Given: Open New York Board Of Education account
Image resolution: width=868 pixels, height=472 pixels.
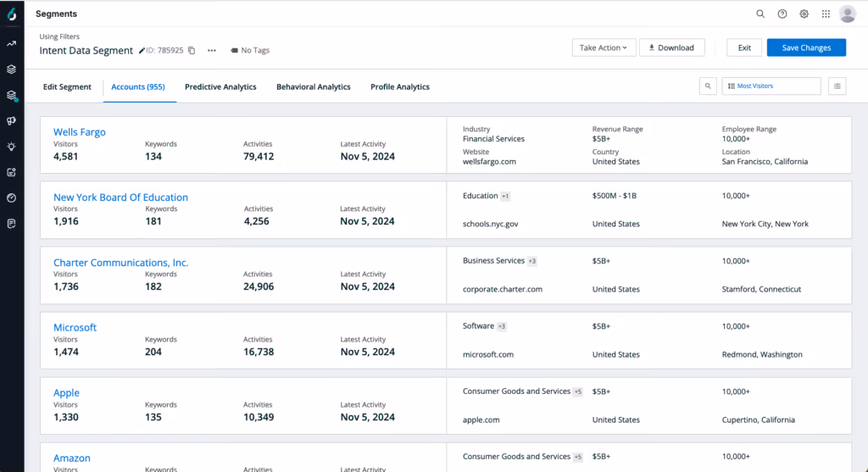Looking at the screenshot, I should tap(120, 197).
